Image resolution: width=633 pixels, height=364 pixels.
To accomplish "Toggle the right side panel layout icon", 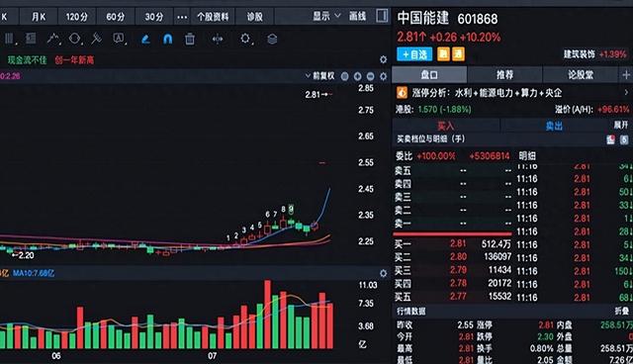I will click(x=382, y=16).
